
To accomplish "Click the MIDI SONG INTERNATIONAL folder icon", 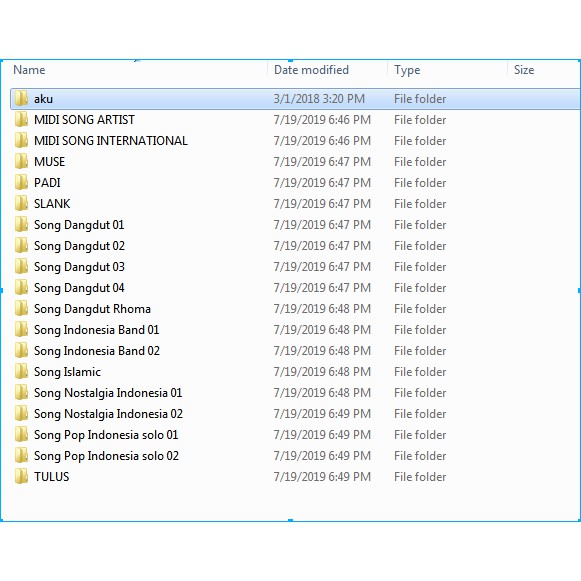I will (21, 140).
